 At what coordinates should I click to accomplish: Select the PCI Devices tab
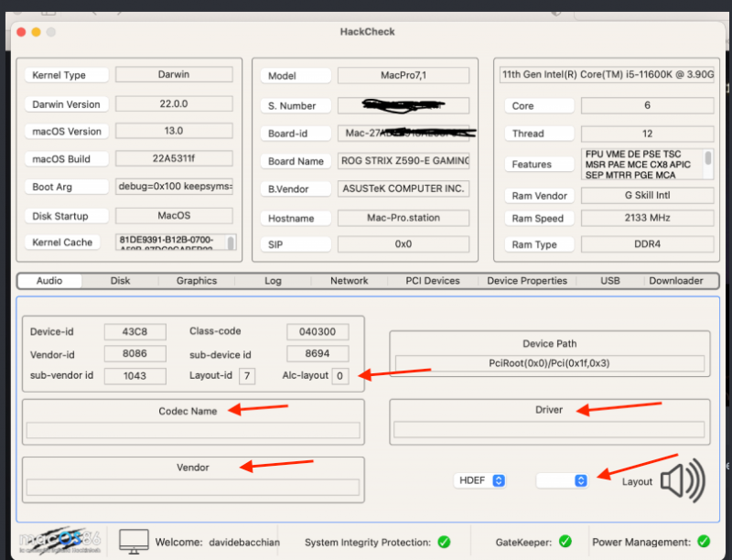tap(433, 281)
